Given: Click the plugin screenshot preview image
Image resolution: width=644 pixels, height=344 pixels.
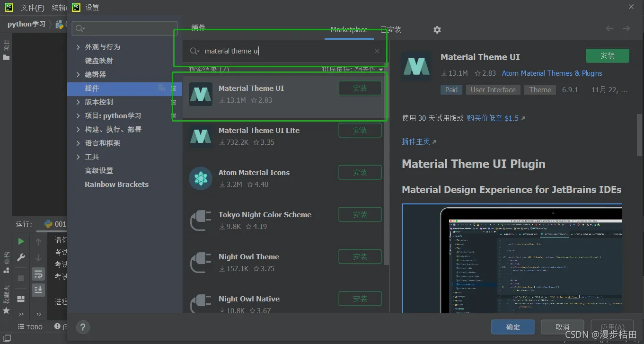Looking at the screenshot, I should (512, 258).
